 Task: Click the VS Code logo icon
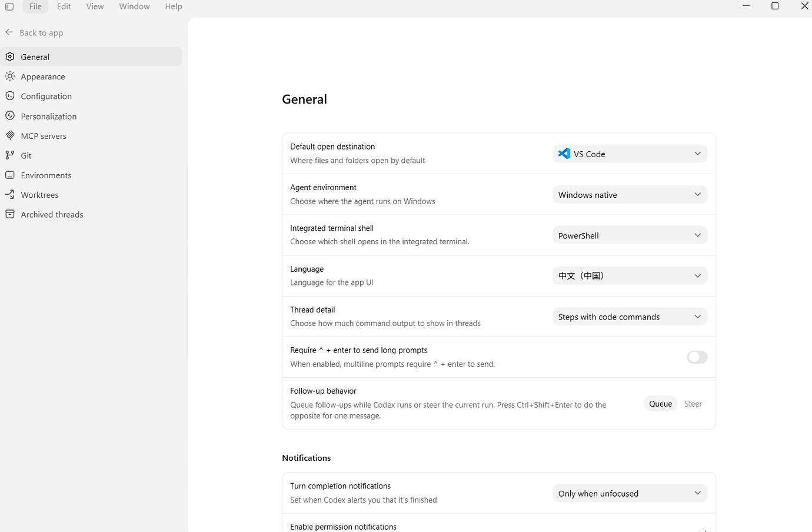click(564, 154)
